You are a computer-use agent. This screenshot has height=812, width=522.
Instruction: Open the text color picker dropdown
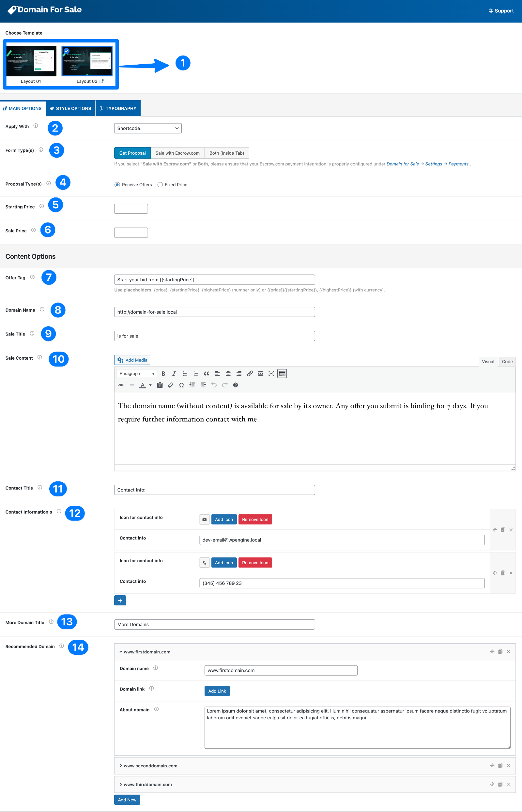(150, 385)
